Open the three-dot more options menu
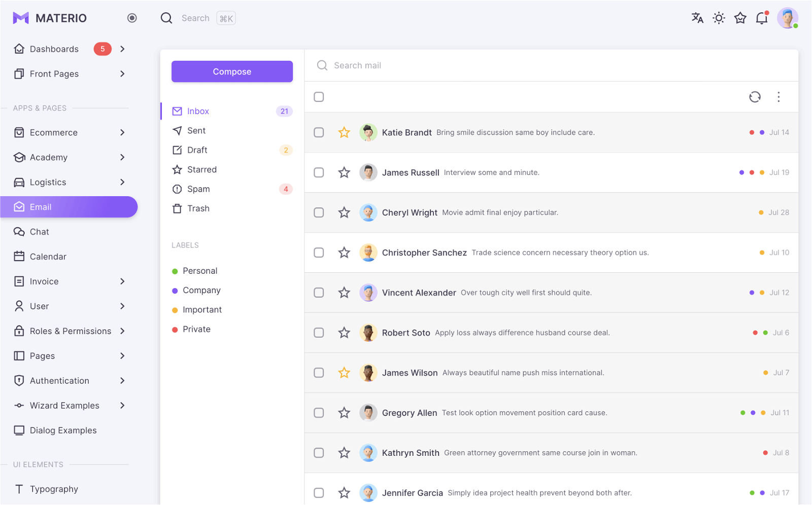This screenshot has height=505, width=812. click(x=779, y=97)
